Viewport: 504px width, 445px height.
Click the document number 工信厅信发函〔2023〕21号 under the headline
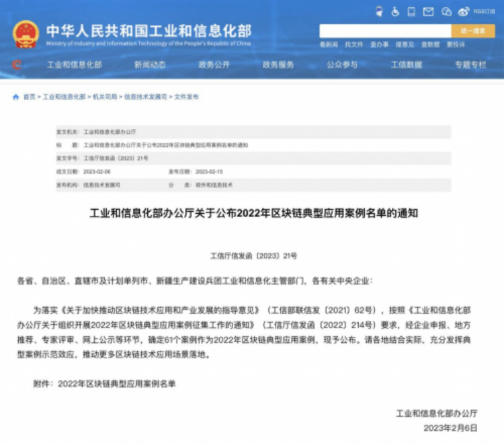[253, 256]
